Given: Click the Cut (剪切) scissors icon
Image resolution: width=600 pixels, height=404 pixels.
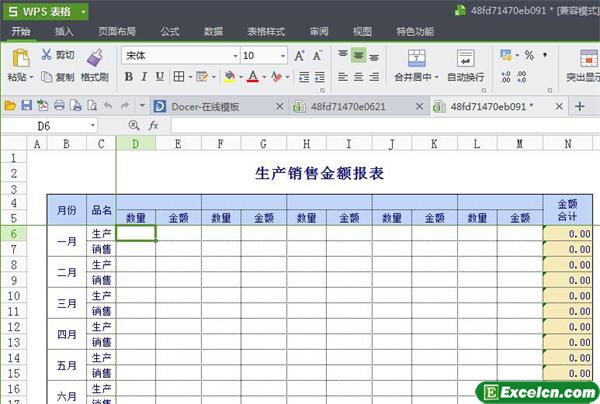Looking at the screenshot, I should [46, 54].
